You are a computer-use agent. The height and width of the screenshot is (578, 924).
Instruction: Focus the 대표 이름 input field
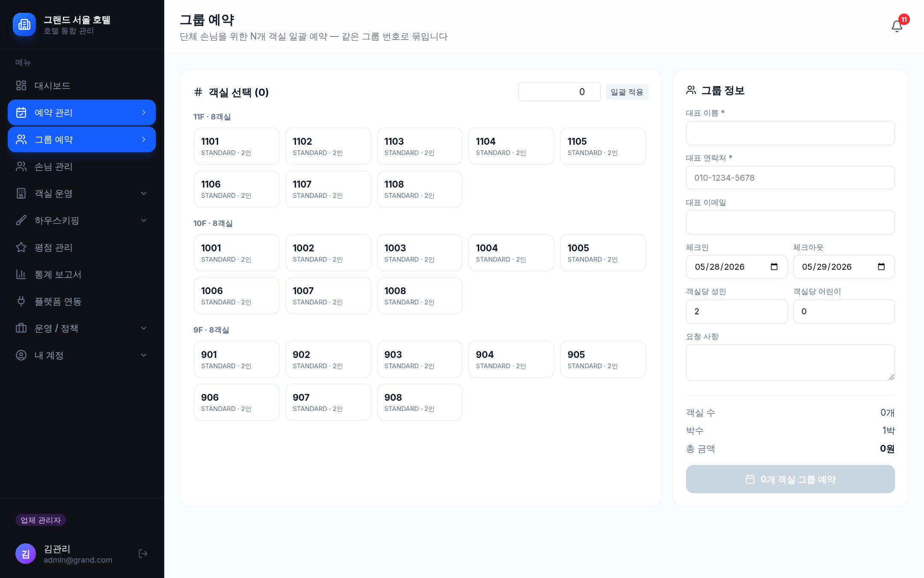click(790, 133)
